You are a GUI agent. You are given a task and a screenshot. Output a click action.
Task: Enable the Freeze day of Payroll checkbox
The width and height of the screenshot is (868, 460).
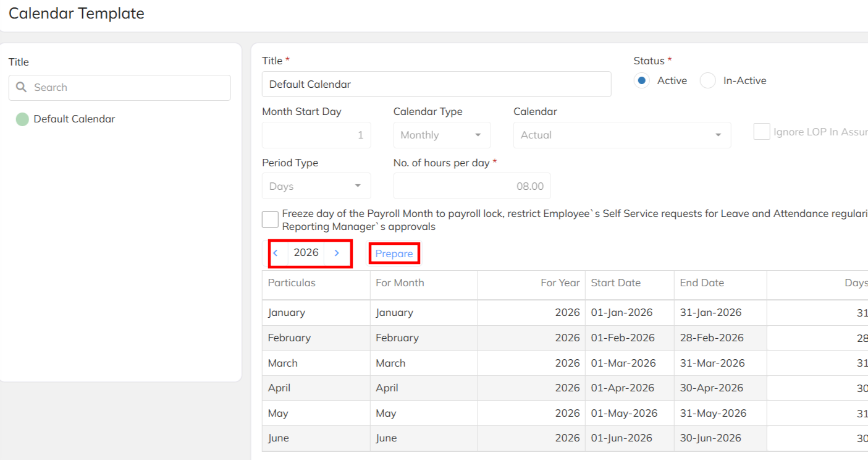tap(270, 219)
